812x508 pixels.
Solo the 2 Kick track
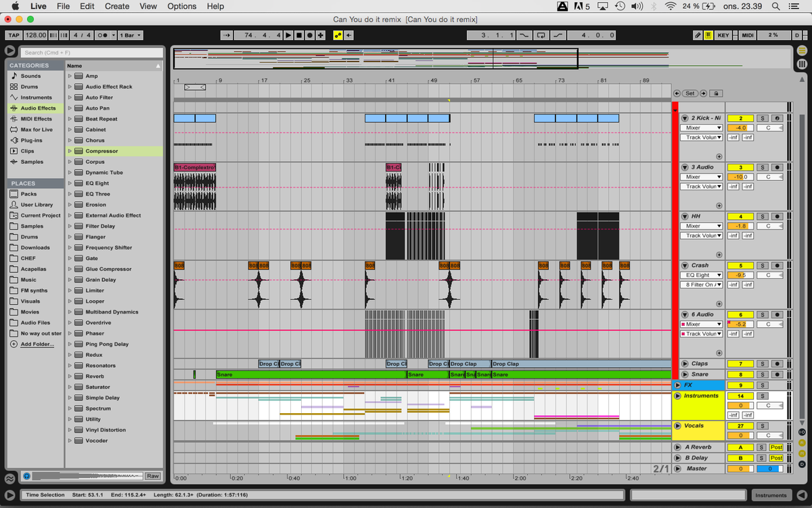click(x=762, y=119)
